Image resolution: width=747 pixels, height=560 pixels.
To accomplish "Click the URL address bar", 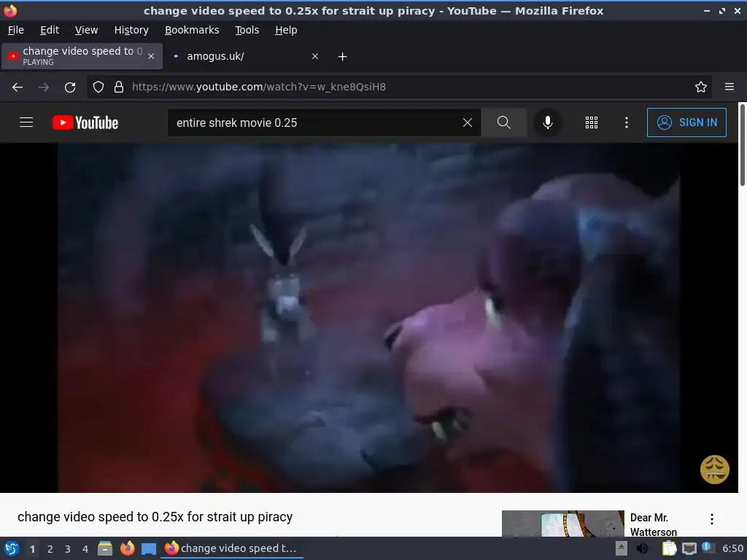I will pos(400,87).
